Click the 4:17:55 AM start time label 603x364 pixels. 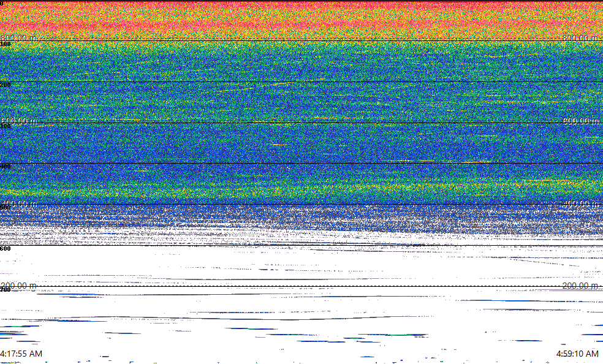click(x=21, y=354)
